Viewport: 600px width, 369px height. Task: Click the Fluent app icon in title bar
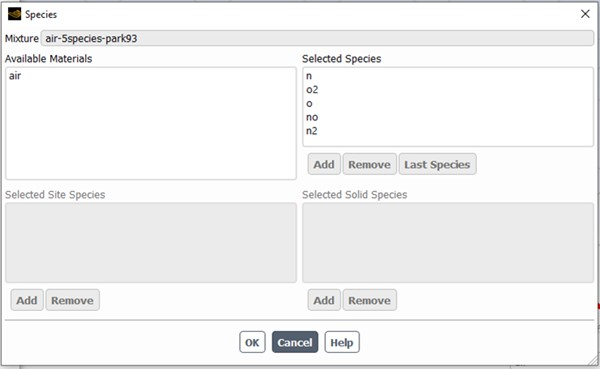15,14
